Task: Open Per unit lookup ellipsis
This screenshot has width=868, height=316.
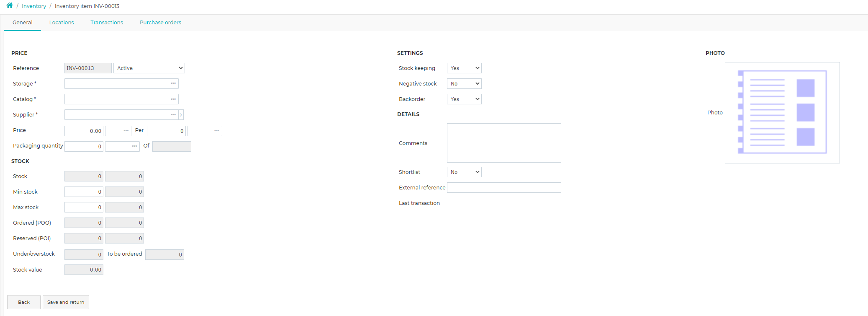Action: [217, 131]
